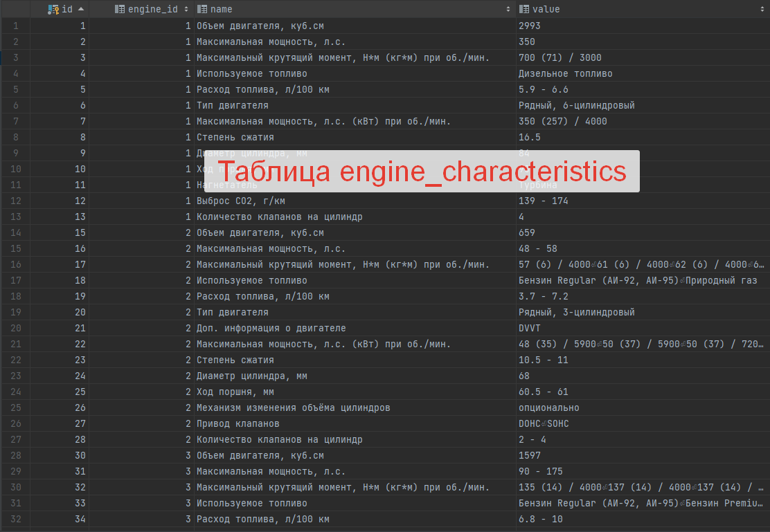Select the value cell 'DOHC⏎SOHC'

(x=543, y=423)
